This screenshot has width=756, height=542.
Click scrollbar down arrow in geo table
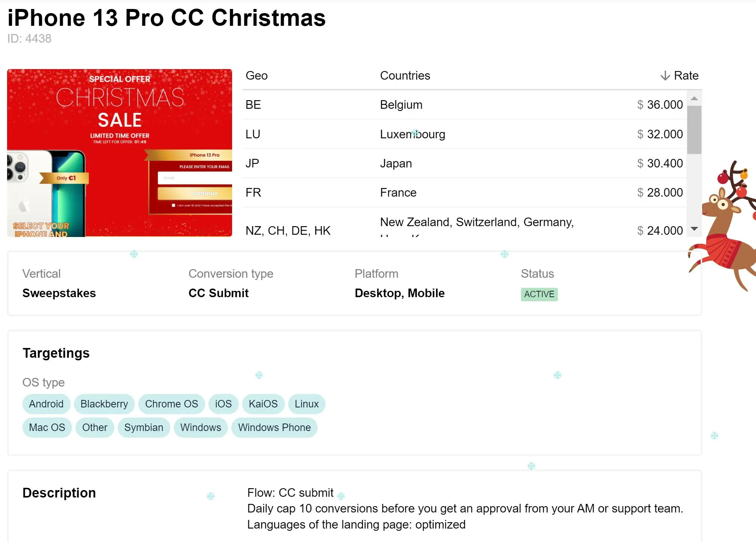[694, 229]
